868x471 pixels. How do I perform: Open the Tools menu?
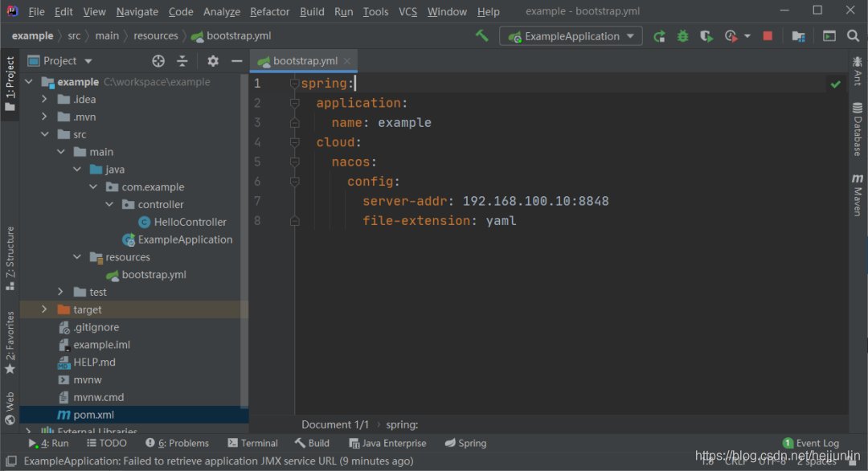point(376,11)
